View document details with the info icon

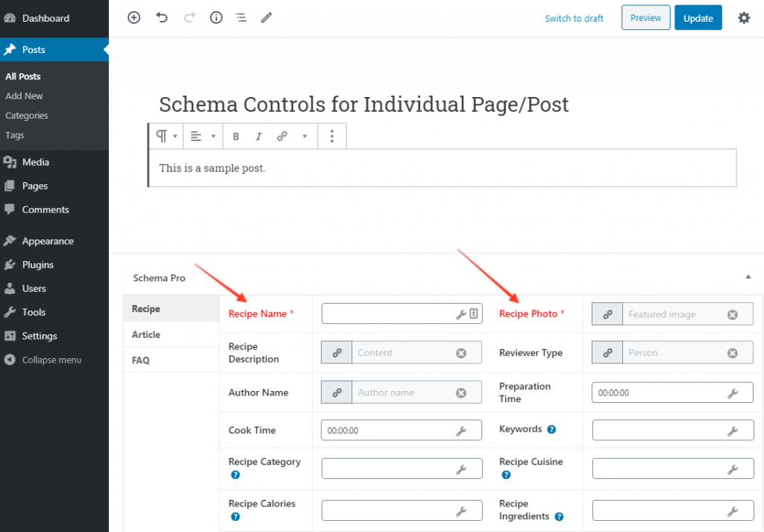coord(216,17)
